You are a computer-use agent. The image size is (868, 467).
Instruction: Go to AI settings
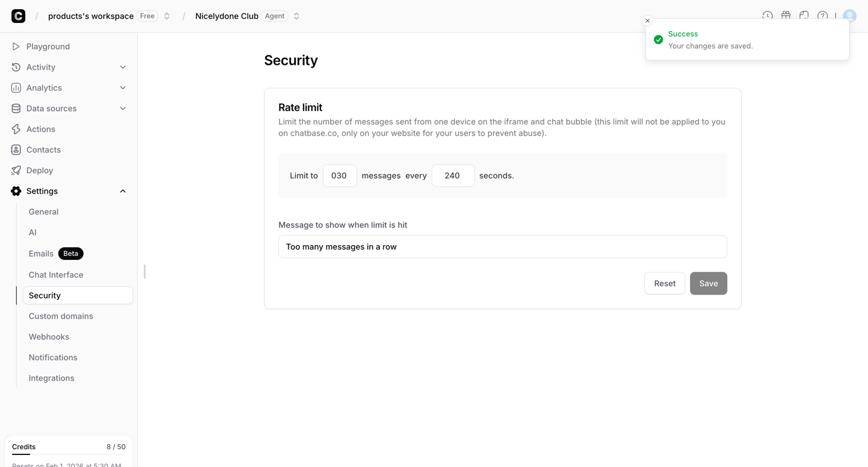point(33,232)
